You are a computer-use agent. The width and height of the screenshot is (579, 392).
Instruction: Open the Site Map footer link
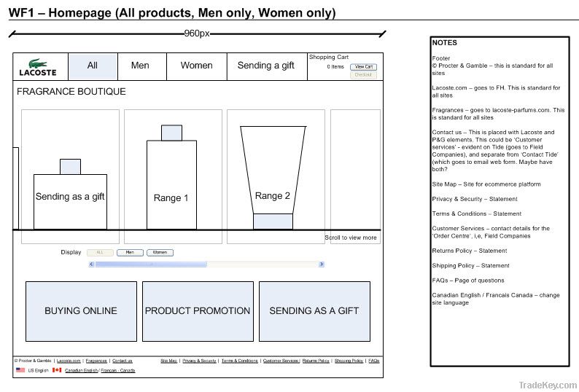[169, 361]
